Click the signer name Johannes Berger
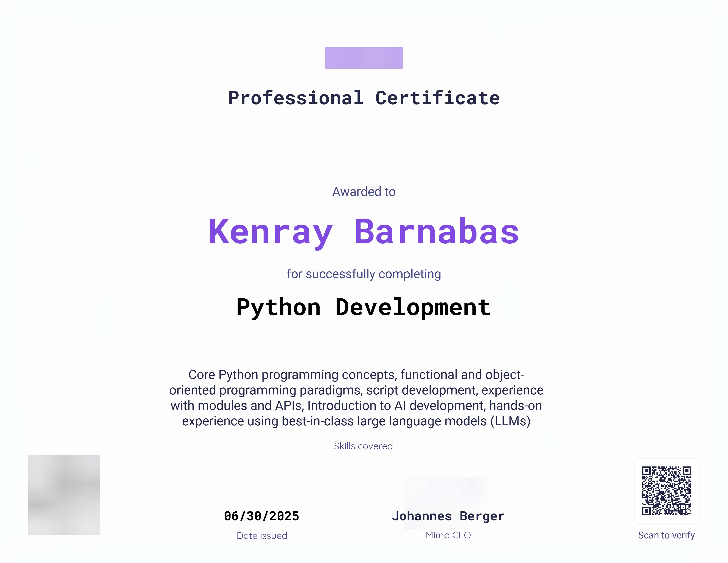Screen dimensions: 728x563 (x=448, y=516)
